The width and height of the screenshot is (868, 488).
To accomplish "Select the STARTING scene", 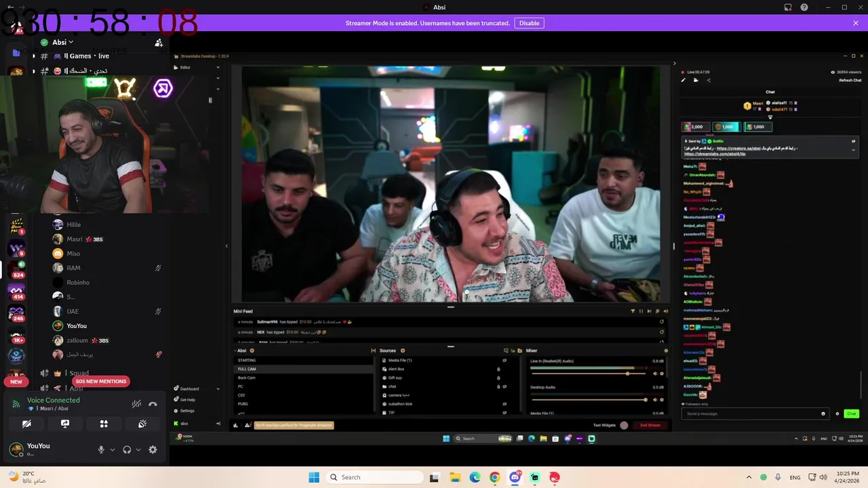I will pyautogui.click(x=304, y=360).
